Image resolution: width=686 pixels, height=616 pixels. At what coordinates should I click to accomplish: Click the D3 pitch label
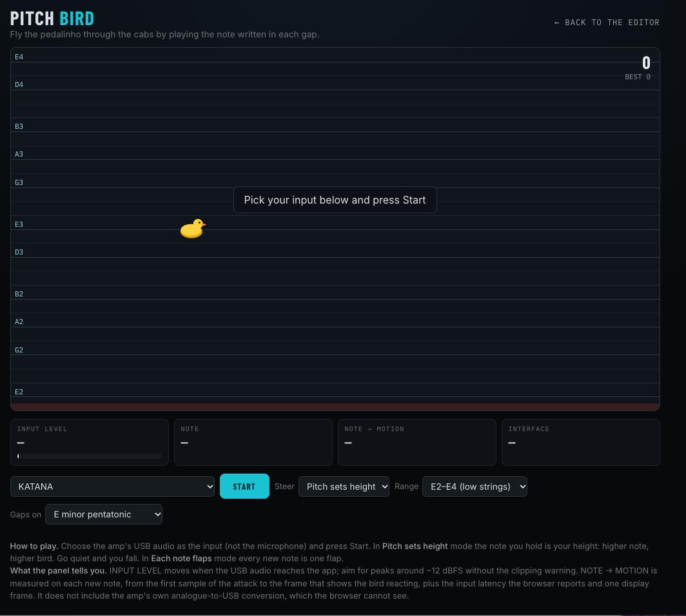click(x=19, y=252)
